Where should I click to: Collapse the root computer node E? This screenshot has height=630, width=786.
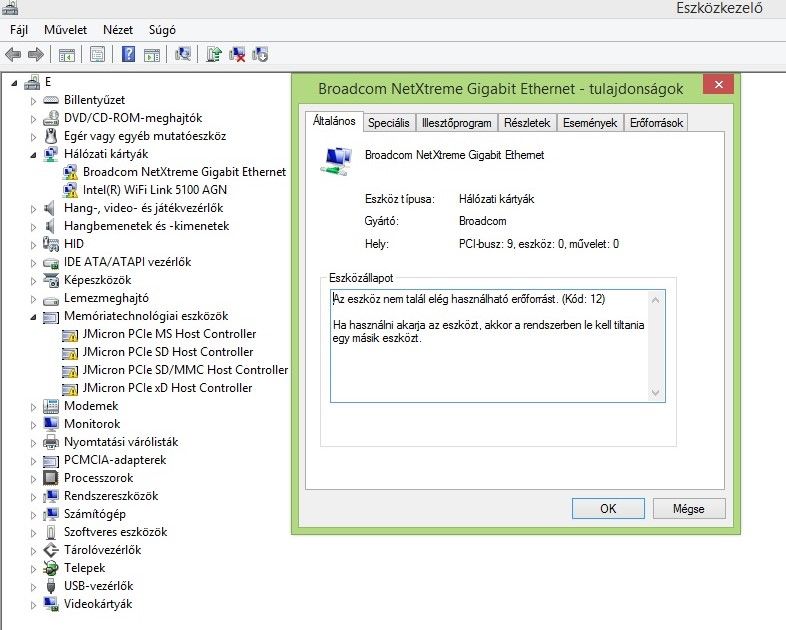click(x=14, y=83)
